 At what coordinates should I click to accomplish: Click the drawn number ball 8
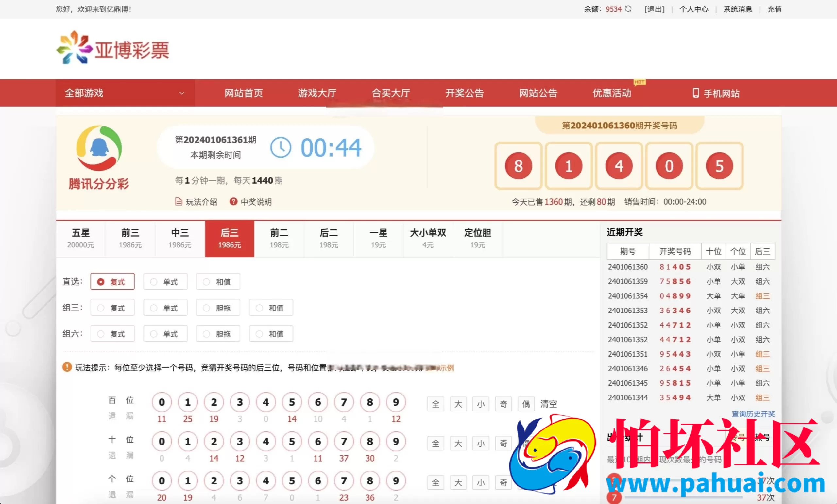pos(518,166)
